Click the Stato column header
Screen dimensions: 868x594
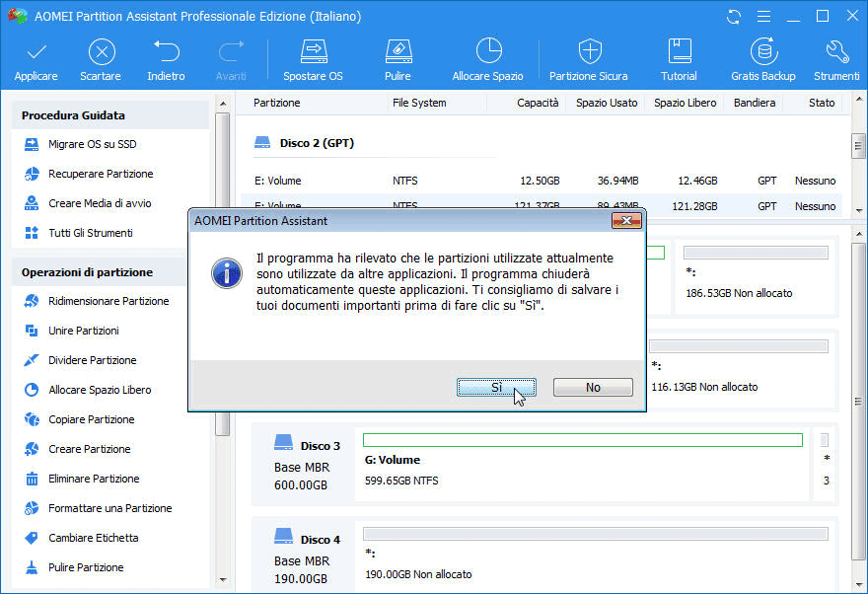click(821, 103)
